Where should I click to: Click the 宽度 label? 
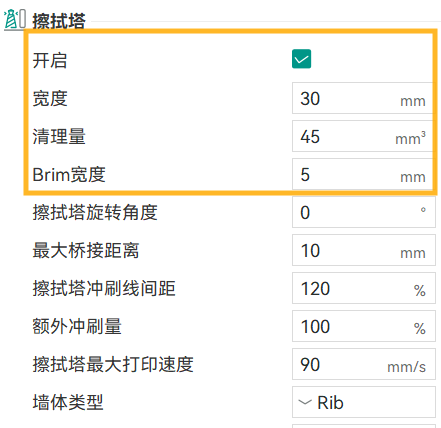click(x=50, y=99)
